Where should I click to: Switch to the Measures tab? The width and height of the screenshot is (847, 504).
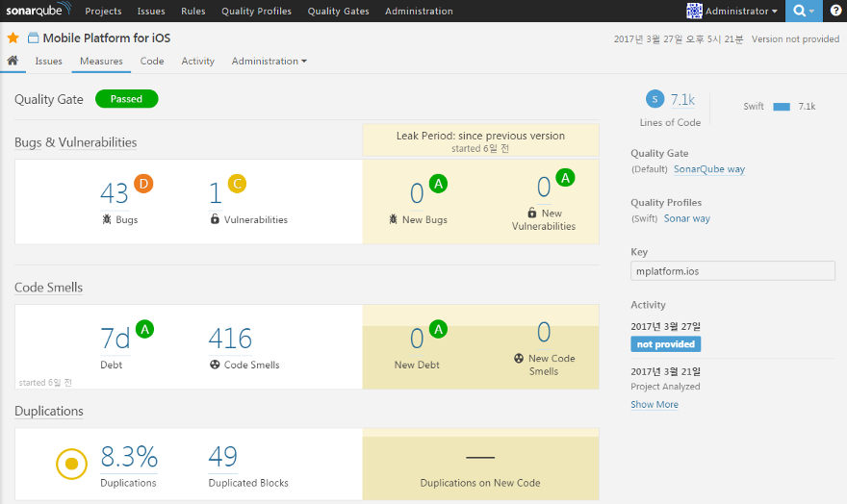click(102, 61)
